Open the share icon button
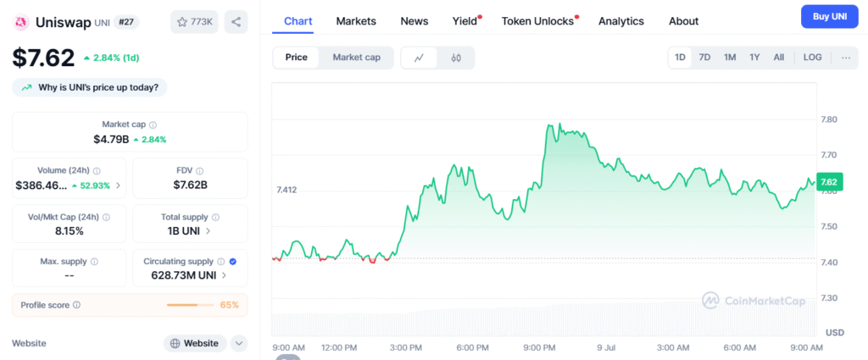 coord(236,22)
